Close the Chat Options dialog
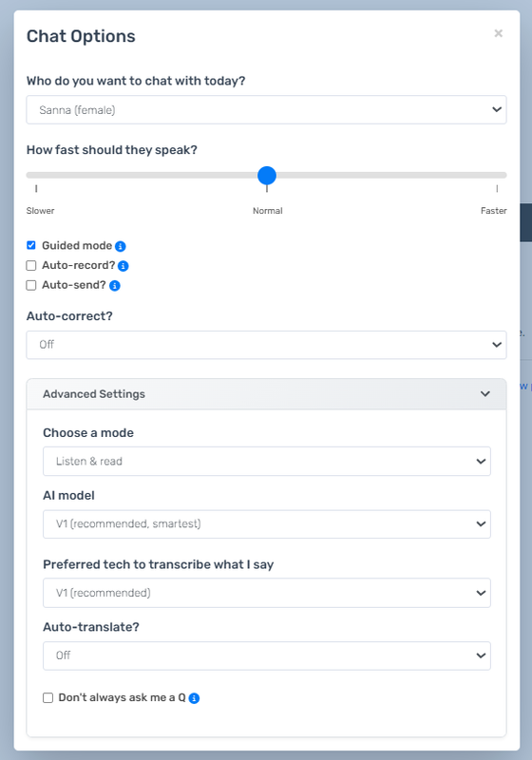Viewport: 532px width, 760px height. pos(498,33)
